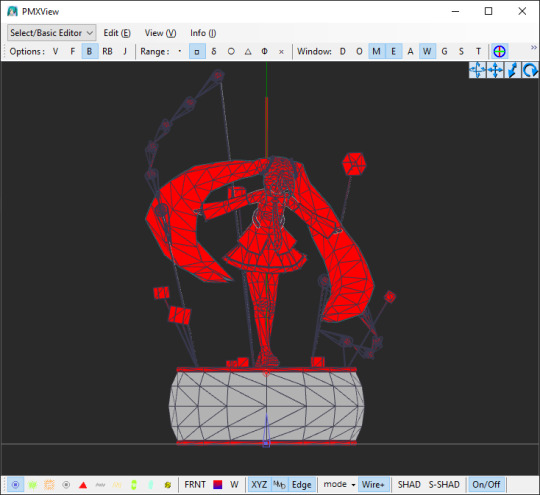Click W button next to the color swatch
The width and height of the screenshot is (540, 495).
[x=234, y=485]
